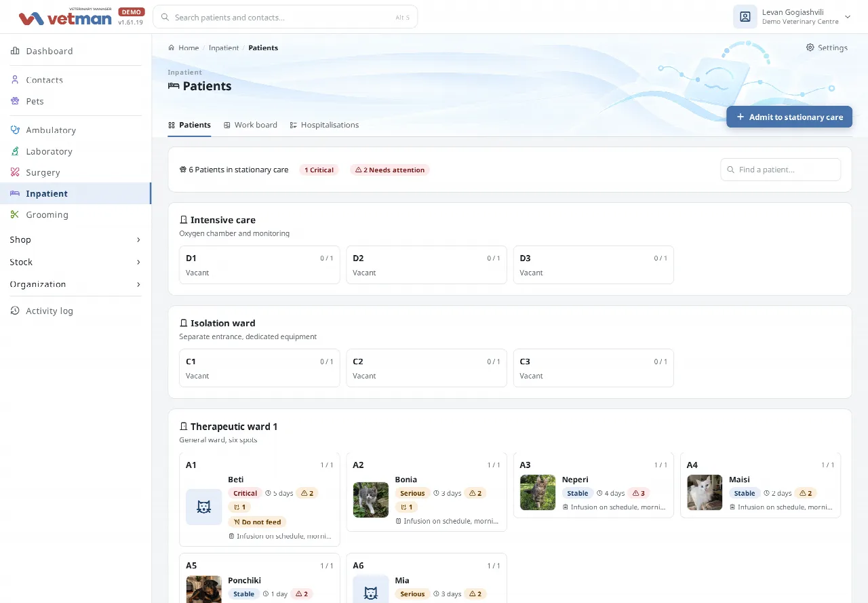Open Bonia's cat photo thumbnail
The image size is (868, 603).
[x=371, y=500]
